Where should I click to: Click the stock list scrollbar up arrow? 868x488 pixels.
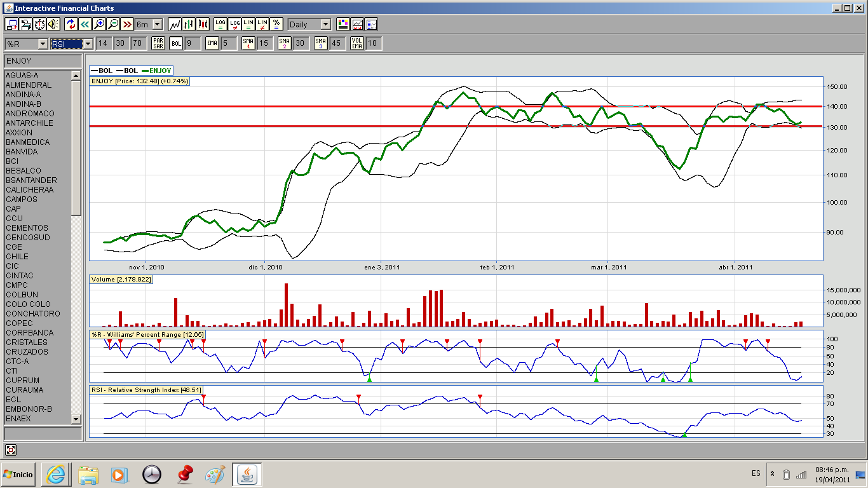(76, 76)
